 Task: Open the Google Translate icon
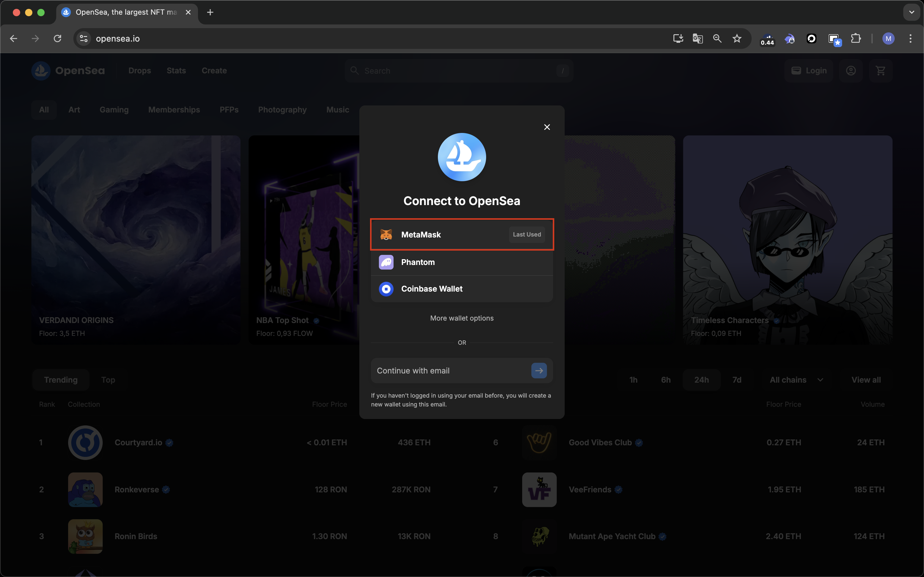click(697, 39)
